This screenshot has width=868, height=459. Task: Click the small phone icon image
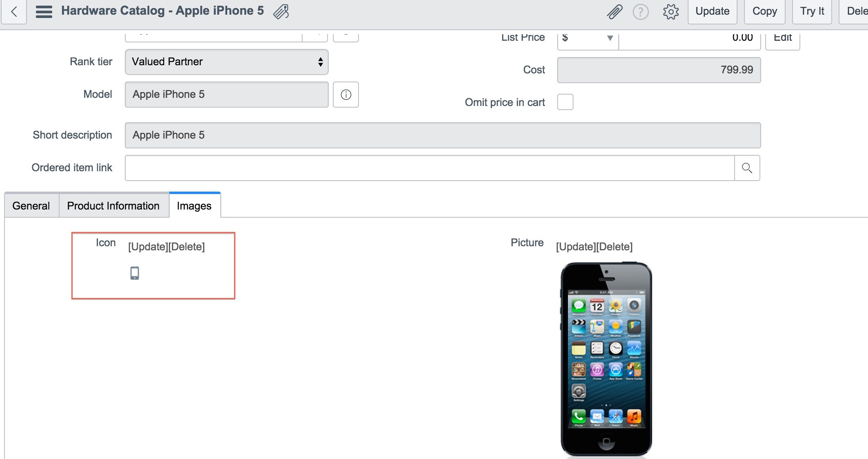(135, 273)
